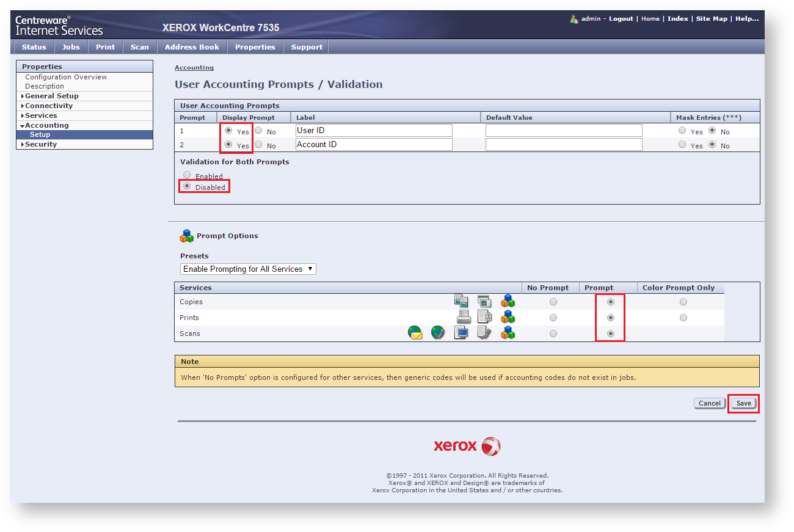The image size is (794, 532).
Task: Click the globe with envelope icon in Scans row
Action: 415,333
